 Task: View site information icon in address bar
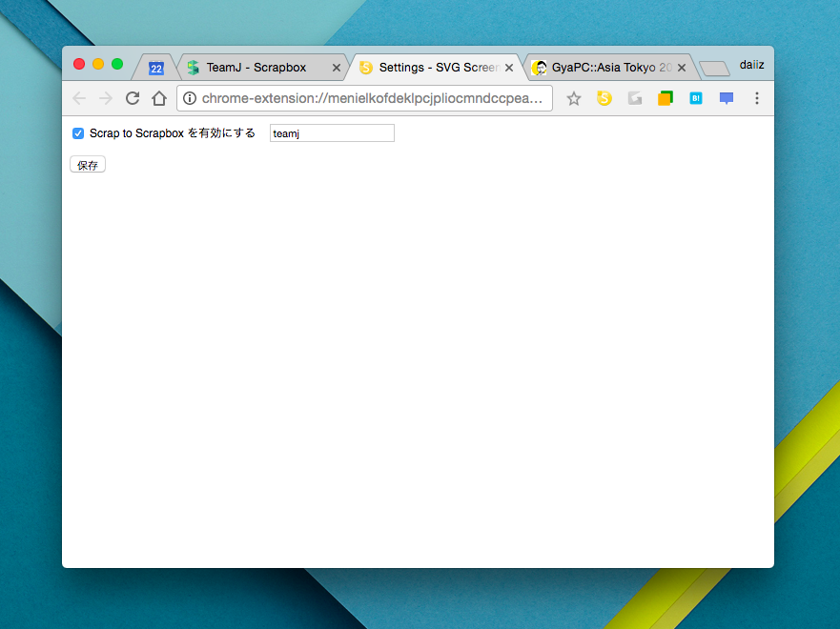click(190, 98)
